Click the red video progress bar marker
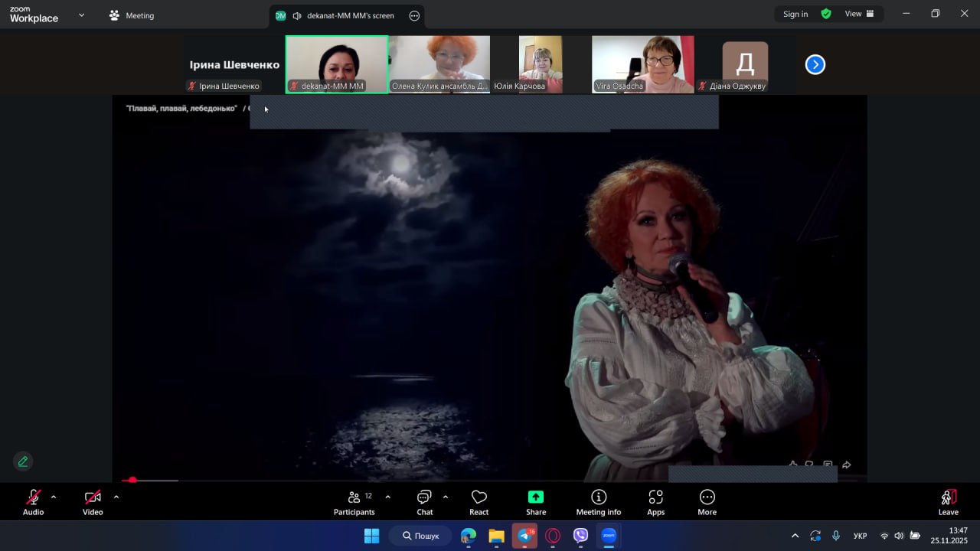 tap(132, 480)
